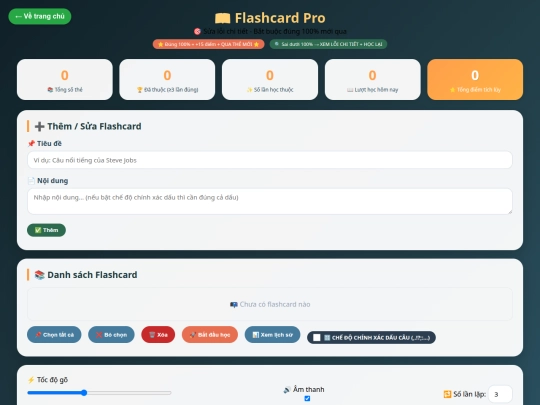The height and width of the screenshot is (405, 540).
Task: Click the speaker icon beside Âm thanh
Action: (287, 390)
